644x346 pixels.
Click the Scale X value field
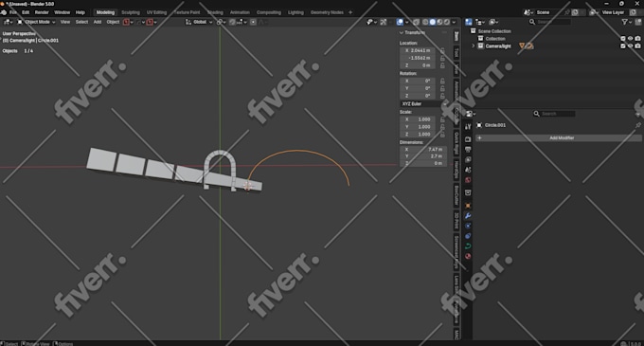(x=418, y=119)
